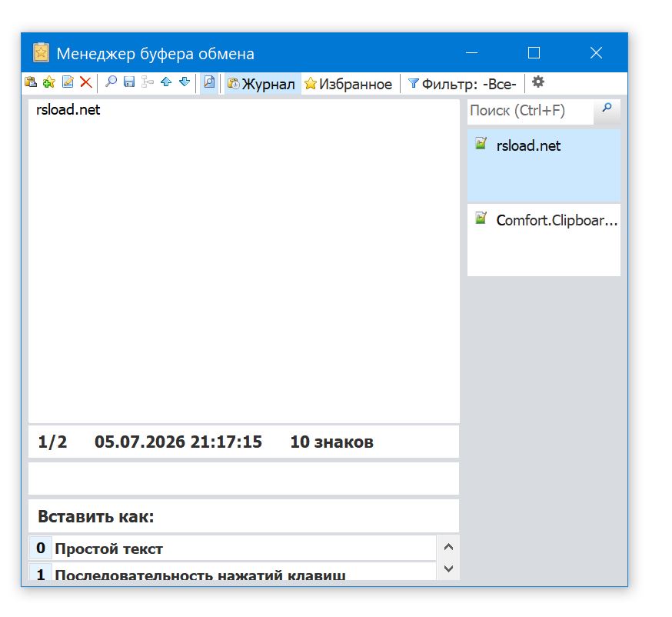Click the clipboard app icon in title bar
The image size is (672, 617).
coord(41,53)
